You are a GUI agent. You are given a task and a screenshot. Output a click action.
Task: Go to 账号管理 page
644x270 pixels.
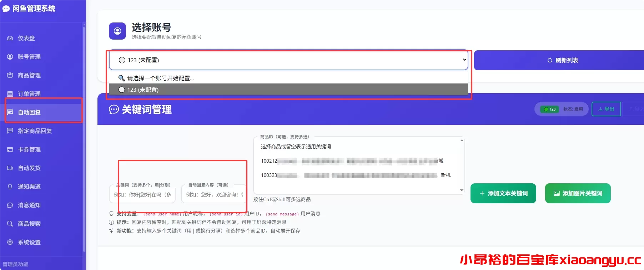(41, 57)
